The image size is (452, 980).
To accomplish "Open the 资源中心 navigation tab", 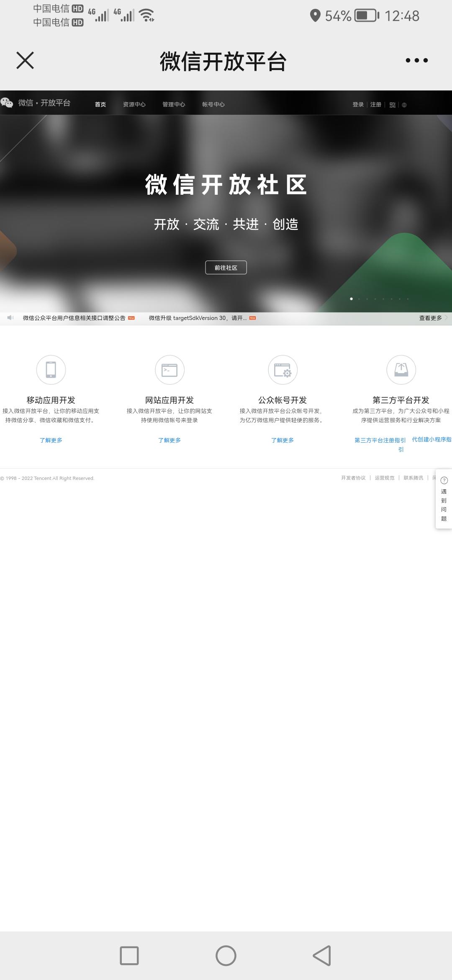I will (x=134, y=104).
